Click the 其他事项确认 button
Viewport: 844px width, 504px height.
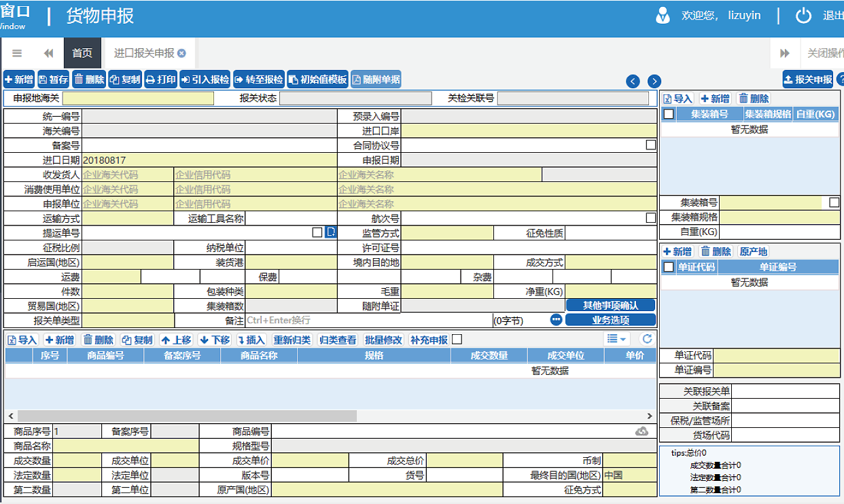pos(611,306)
